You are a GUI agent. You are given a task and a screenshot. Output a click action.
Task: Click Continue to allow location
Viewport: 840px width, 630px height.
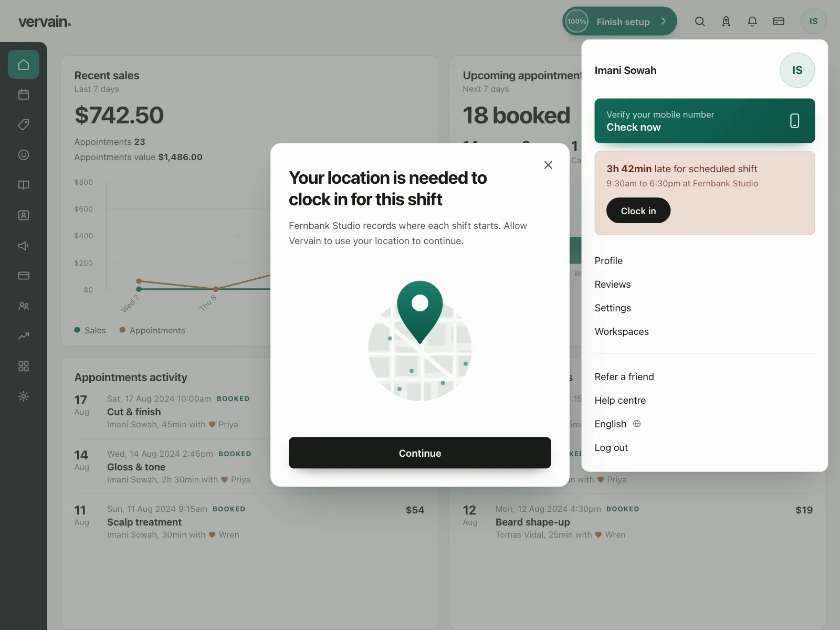point(420,453)
